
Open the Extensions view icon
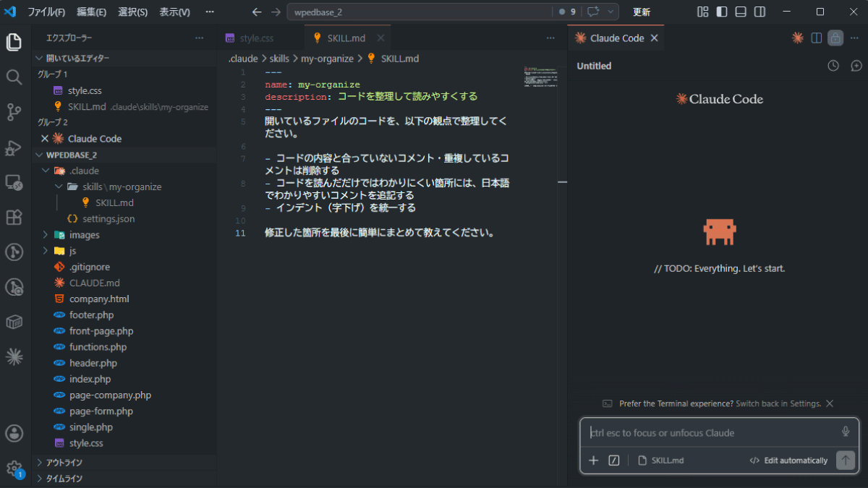pos(14,217)
